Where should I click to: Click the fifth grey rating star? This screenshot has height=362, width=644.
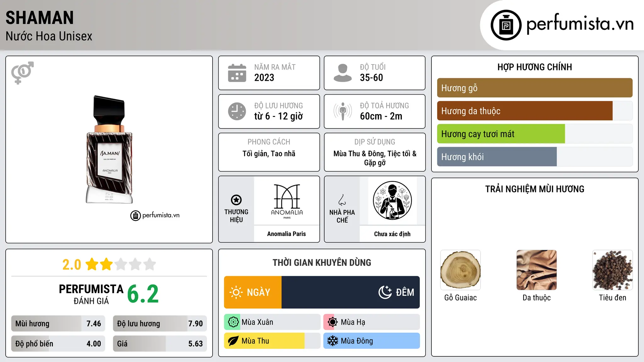pos(150,264)
